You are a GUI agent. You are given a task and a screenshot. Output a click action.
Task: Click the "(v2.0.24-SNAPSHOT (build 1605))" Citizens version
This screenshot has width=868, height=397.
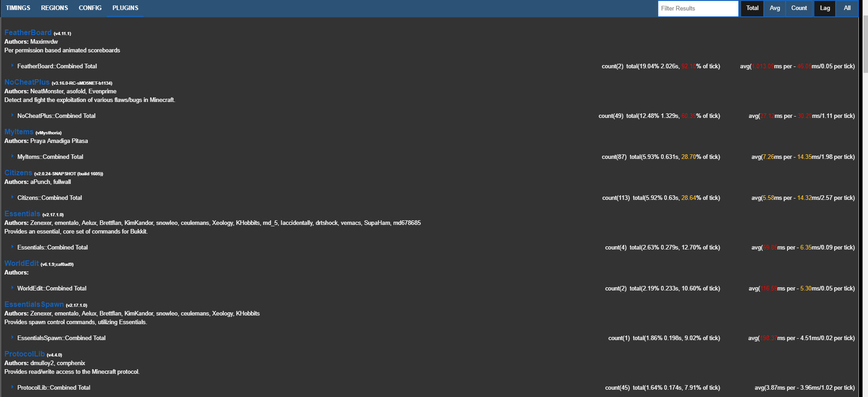tap(69, 174)
